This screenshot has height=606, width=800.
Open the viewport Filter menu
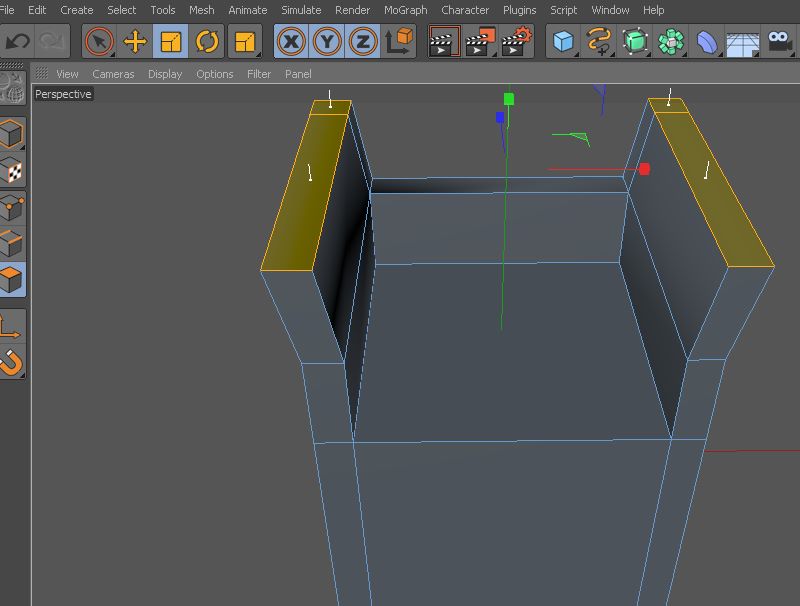(x=259, y=74)
